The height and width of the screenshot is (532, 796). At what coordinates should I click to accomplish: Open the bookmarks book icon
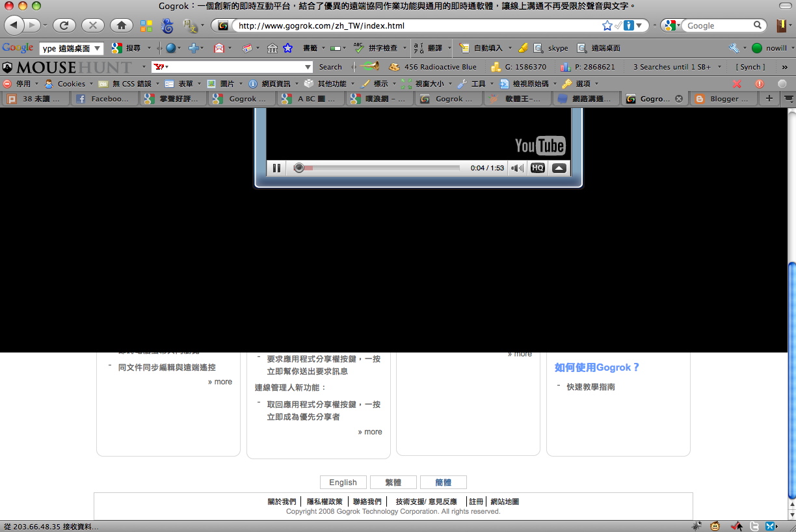(x=781, y=25)
